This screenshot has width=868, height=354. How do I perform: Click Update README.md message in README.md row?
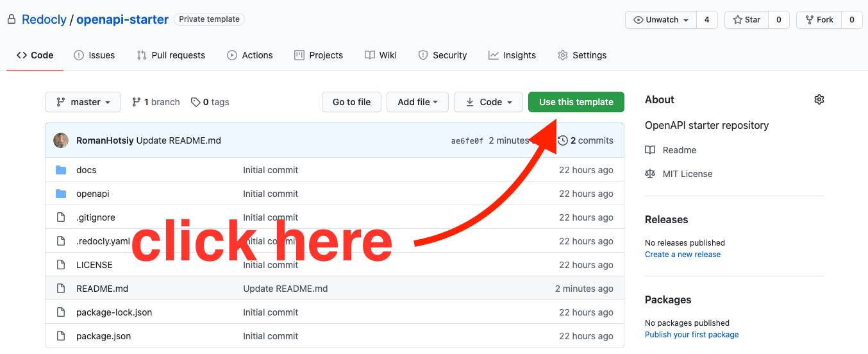[x=285, y=289]
